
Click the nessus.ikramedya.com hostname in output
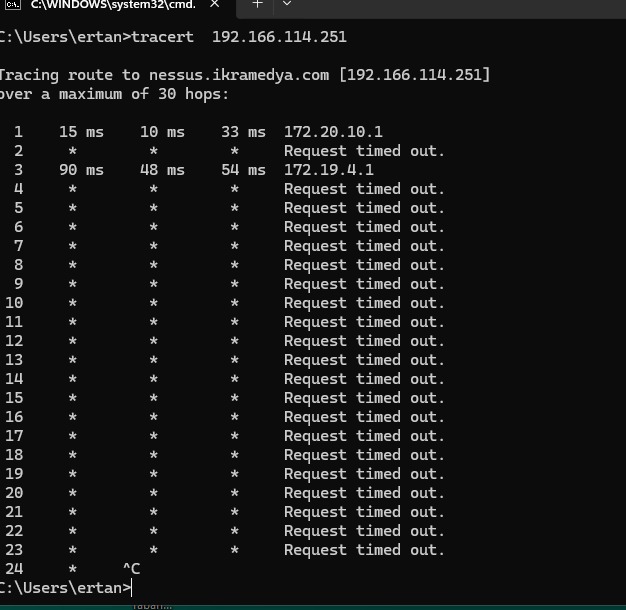pyautogui.click(x=239, y=75)
